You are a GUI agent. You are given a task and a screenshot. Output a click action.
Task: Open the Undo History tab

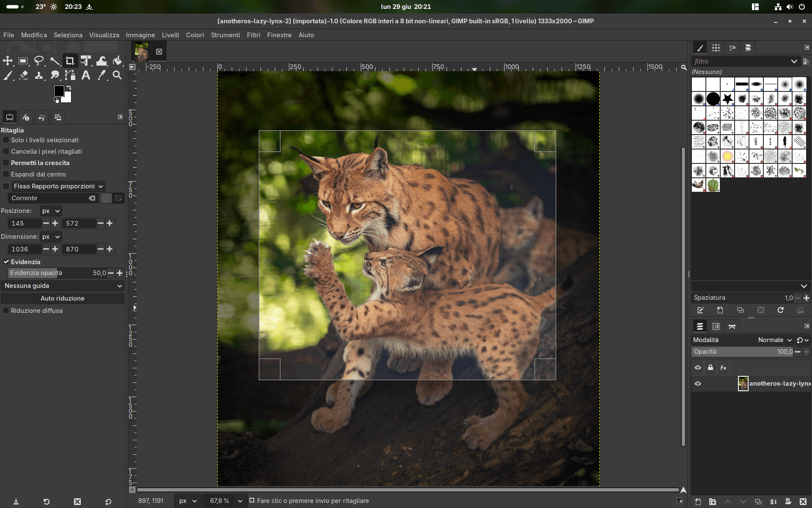coord(41,117)
